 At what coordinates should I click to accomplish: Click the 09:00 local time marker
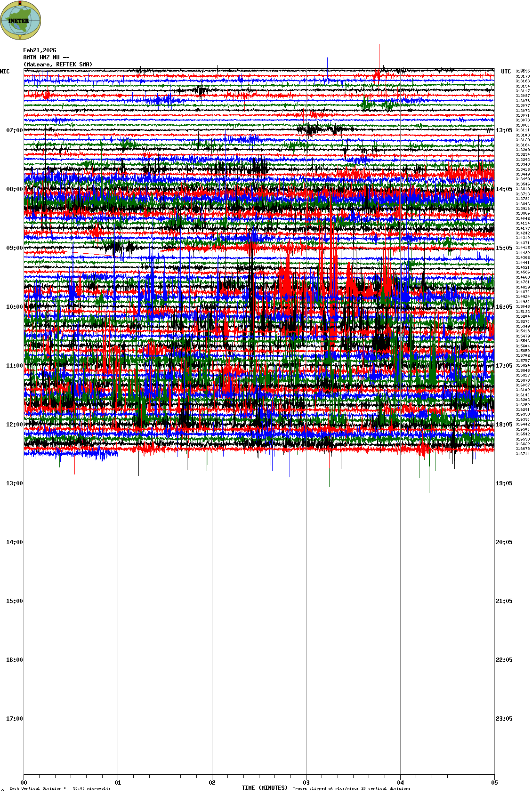coord(14,248)
